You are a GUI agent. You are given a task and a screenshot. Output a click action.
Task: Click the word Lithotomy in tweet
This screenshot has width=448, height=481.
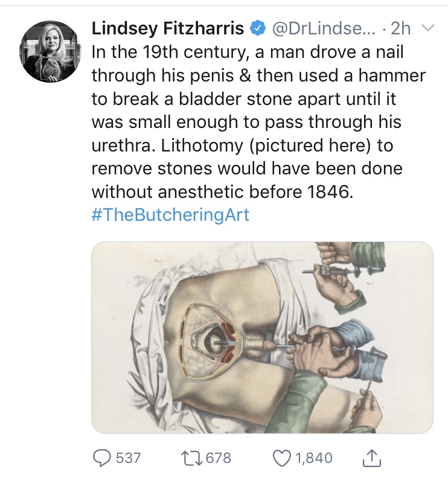202,145
